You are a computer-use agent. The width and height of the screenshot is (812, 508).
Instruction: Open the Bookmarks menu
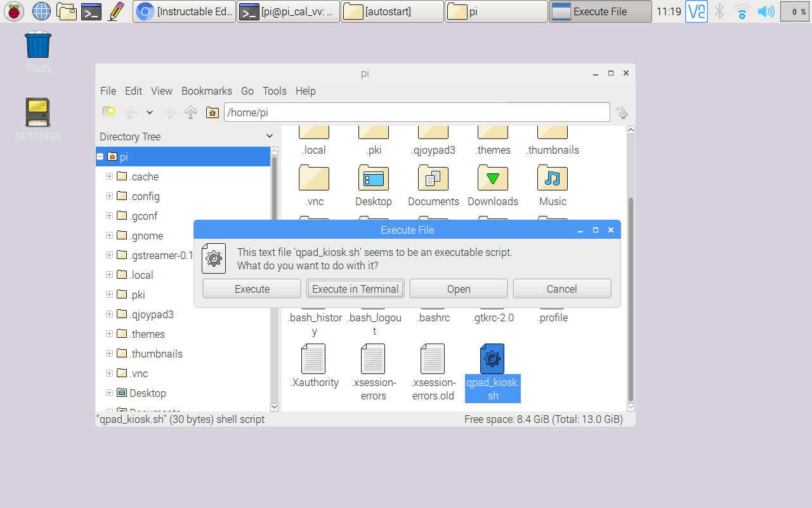point(206,91)
